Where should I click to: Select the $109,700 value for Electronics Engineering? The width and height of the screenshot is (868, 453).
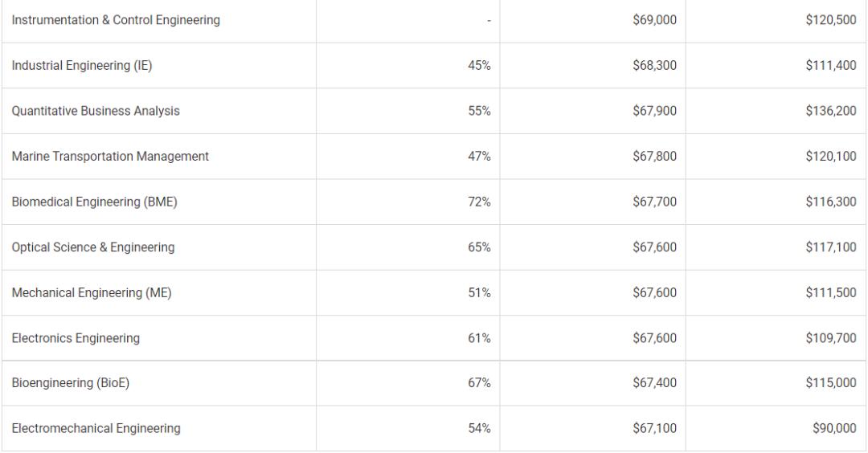[x=830, y=338]
